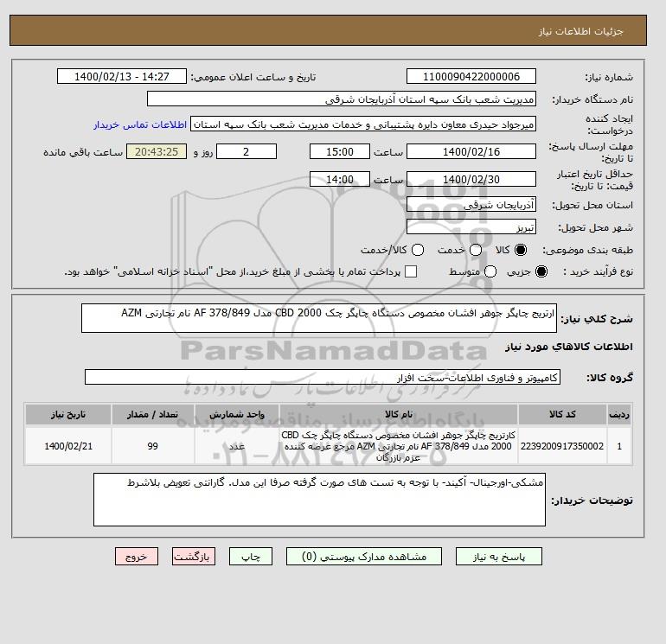Image resolution: width=666 pixels, height=644 pixels.
Task: Click the خروج exit button
Action: (x=137, y=557)
